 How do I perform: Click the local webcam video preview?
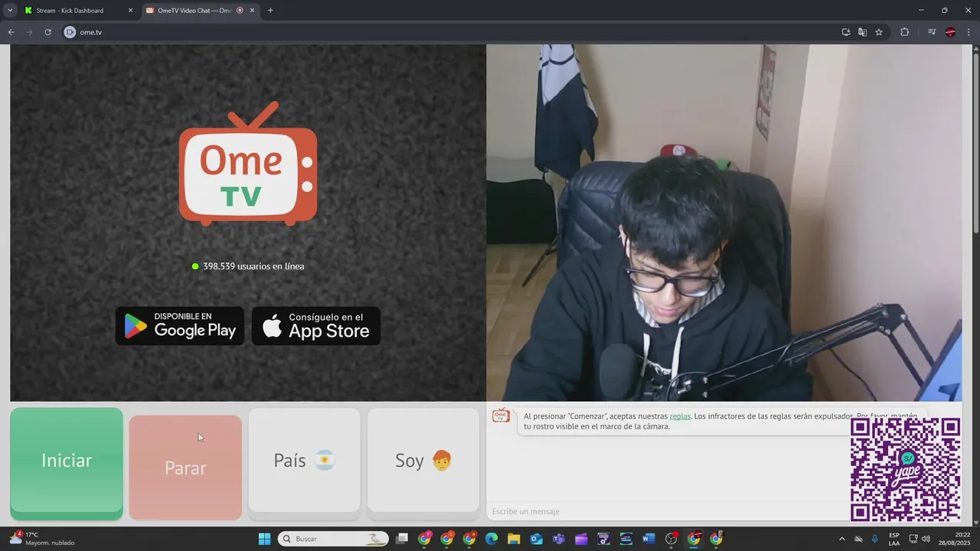[x=724, y=223]
